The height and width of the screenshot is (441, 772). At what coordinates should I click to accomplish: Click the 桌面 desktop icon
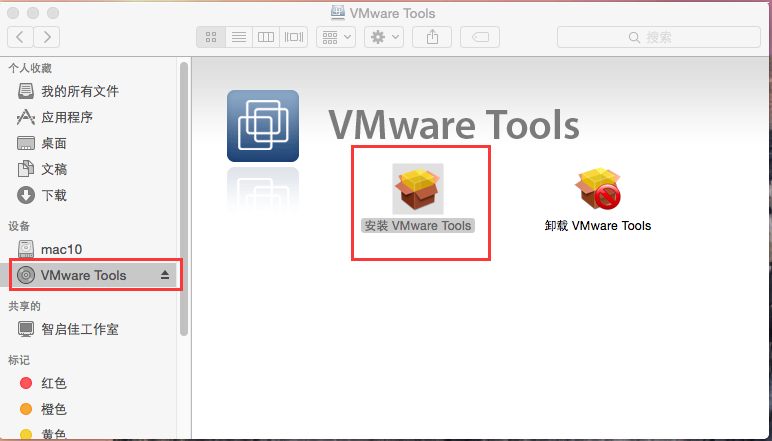[26, 143]
